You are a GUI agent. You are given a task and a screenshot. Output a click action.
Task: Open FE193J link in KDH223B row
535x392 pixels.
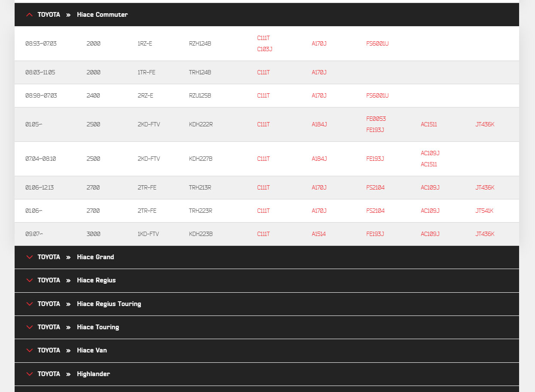pos(375,234)
